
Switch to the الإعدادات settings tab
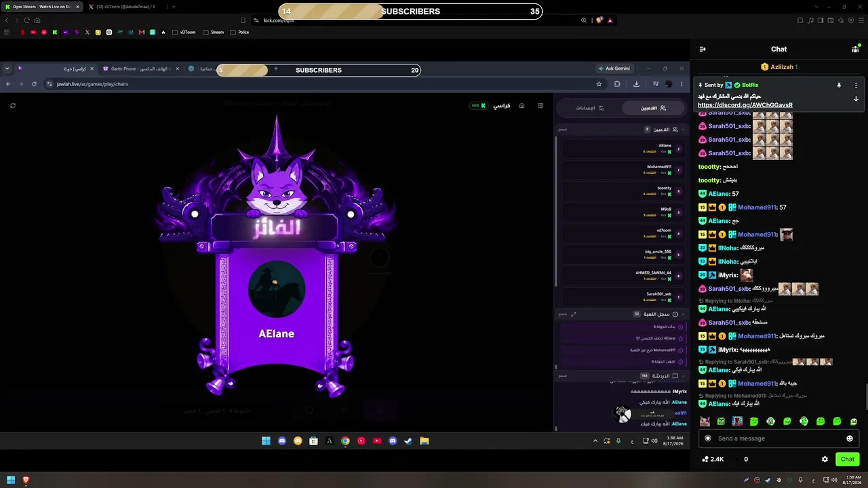pos(590,108)
